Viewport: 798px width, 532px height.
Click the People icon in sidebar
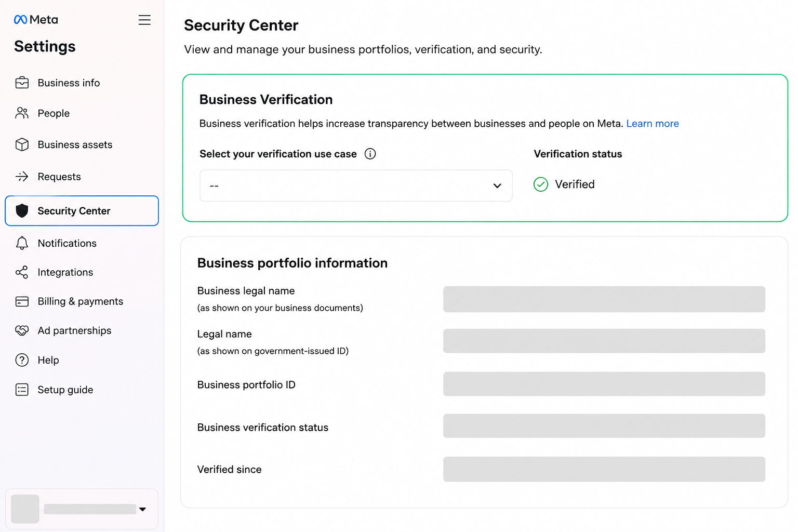pyautogui.click(x=22, y=113)
